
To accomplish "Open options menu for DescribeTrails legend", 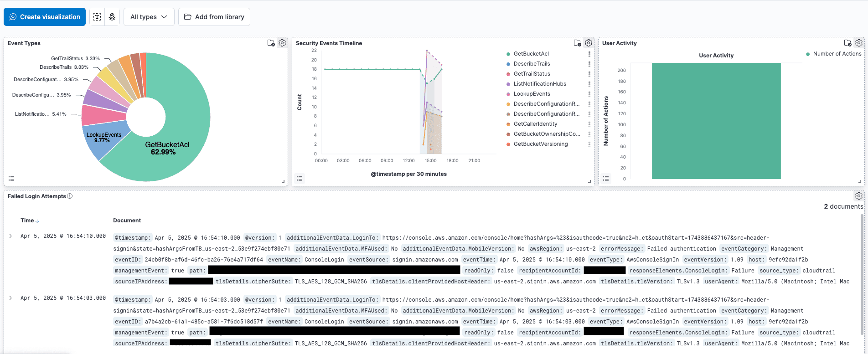I will (589, 64).
